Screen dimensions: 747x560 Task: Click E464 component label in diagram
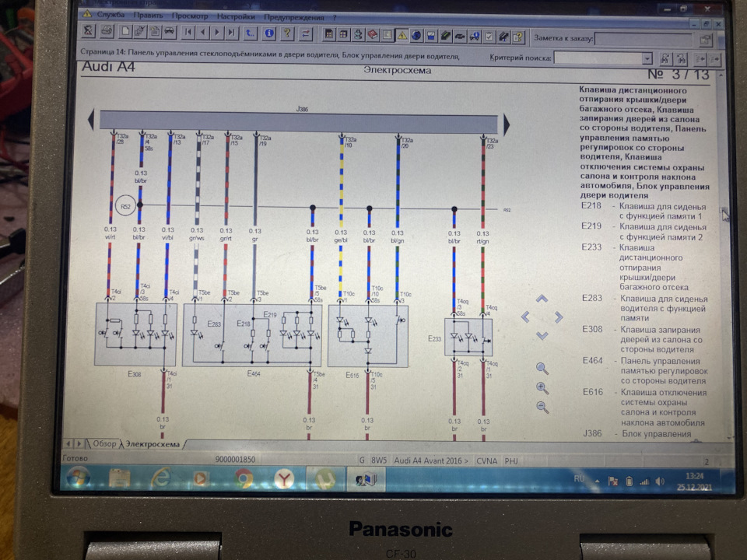pyautogui.click(x=253, y=374)
